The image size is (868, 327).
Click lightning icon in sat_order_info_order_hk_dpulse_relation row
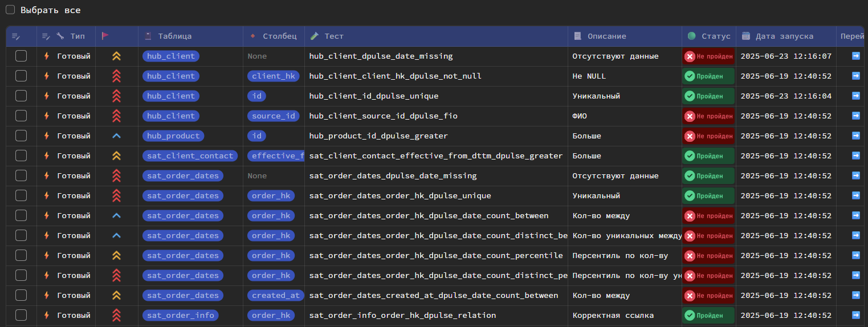(x=47, y=315)
